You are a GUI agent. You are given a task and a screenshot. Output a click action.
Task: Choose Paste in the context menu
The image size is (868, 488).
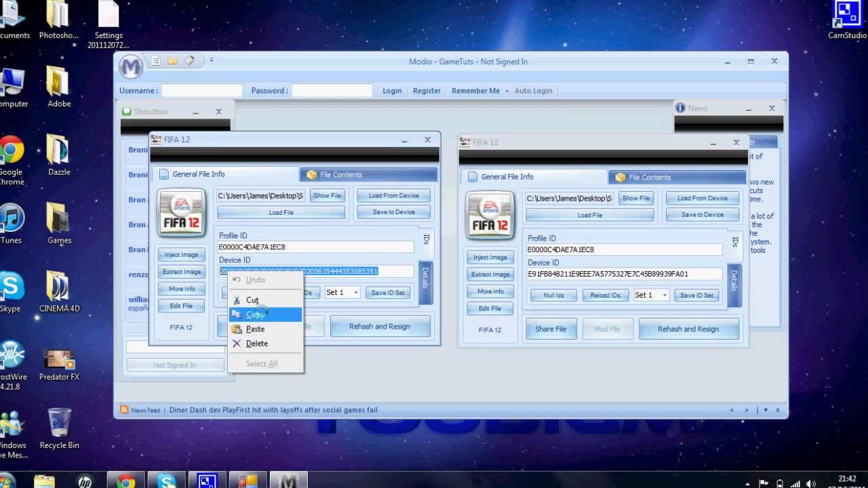tap(265, 329)
